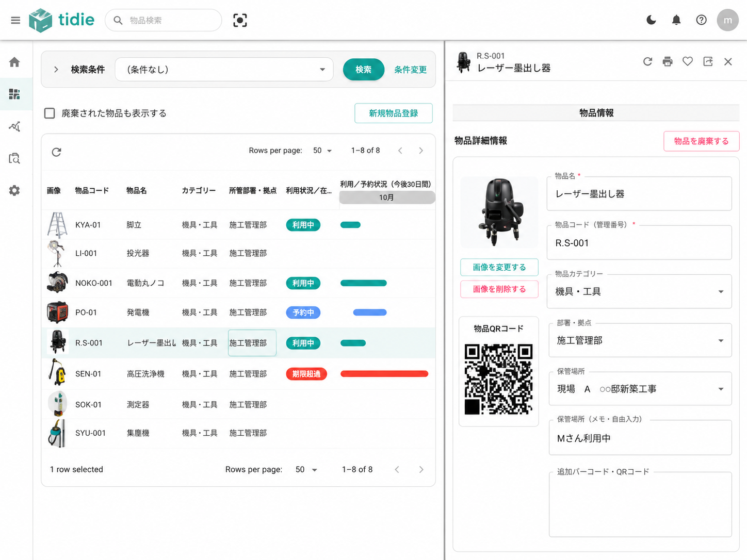Viewport: 747px width, 560px height.
Task: Click the 物品QRコード image
Action: (498, 380)
